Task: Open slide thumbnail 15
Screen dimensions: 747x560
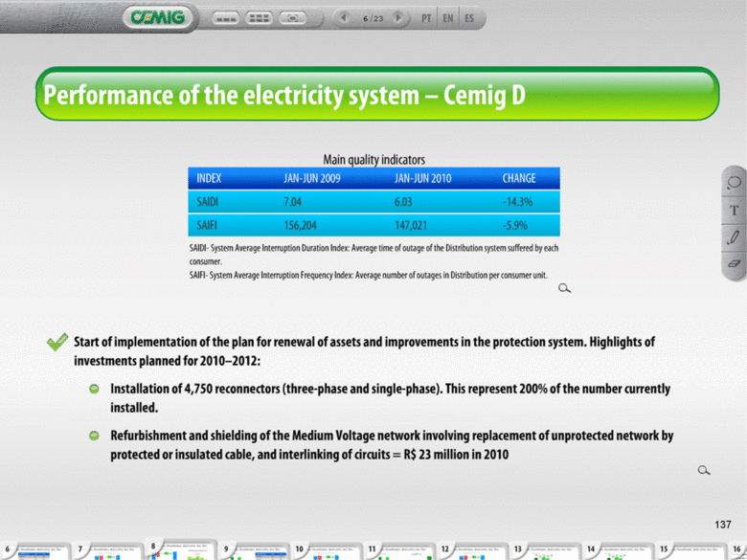Action: click(692, 551)
